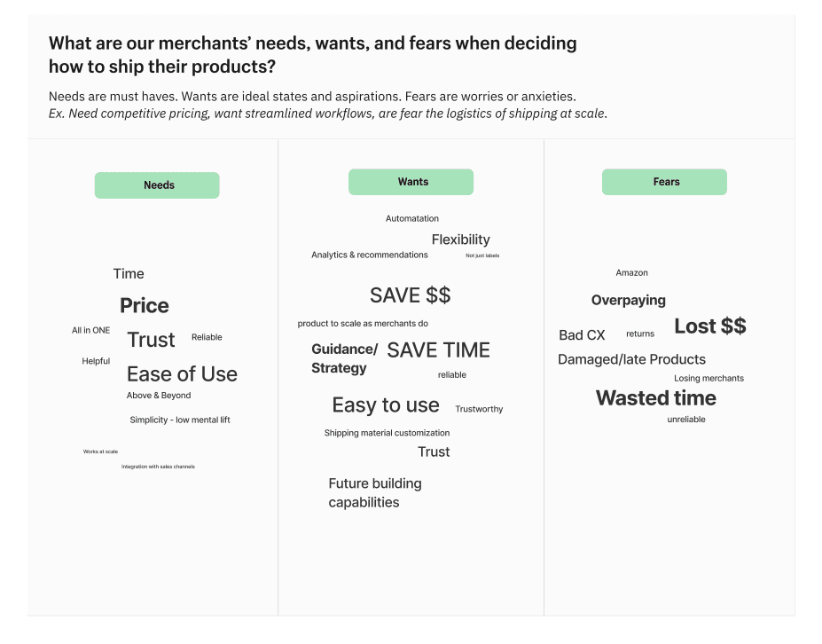Click the green Needs column header
Image resolution: width=822 pixels, height=644 pixels.
click(x=157, y=185)
